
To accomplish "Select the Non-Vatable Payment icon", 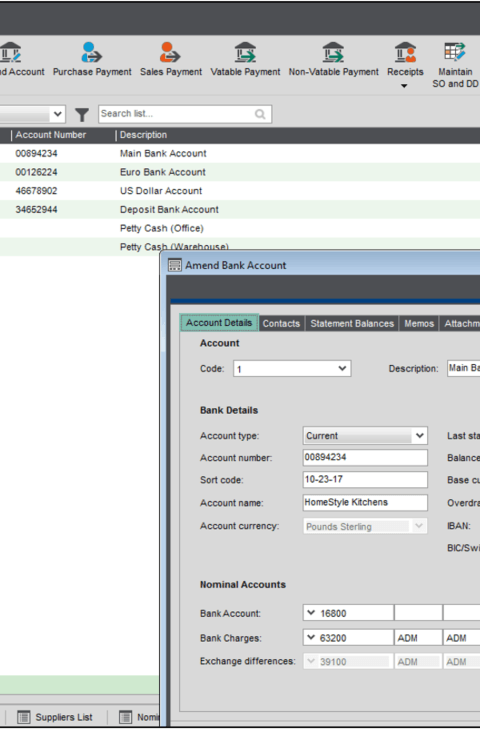I will pyautogui.click(x=333, y=52).
